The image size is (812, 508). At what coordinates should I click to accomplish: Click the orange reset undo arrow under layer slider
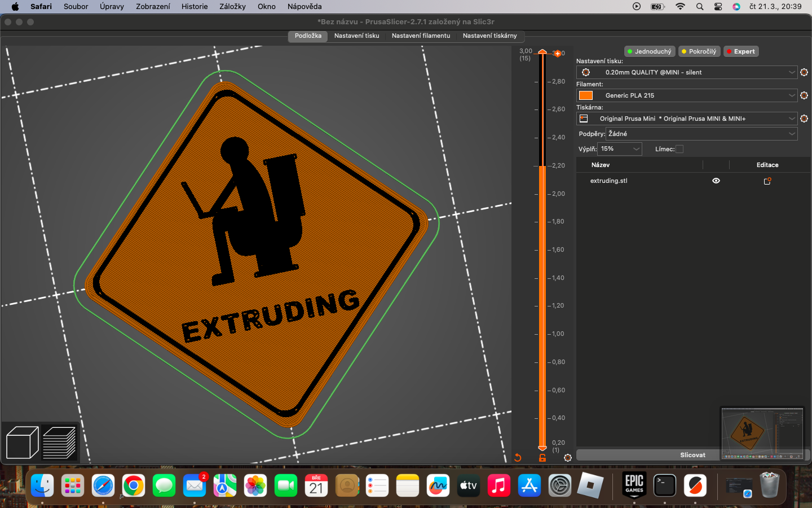point(518,458)
